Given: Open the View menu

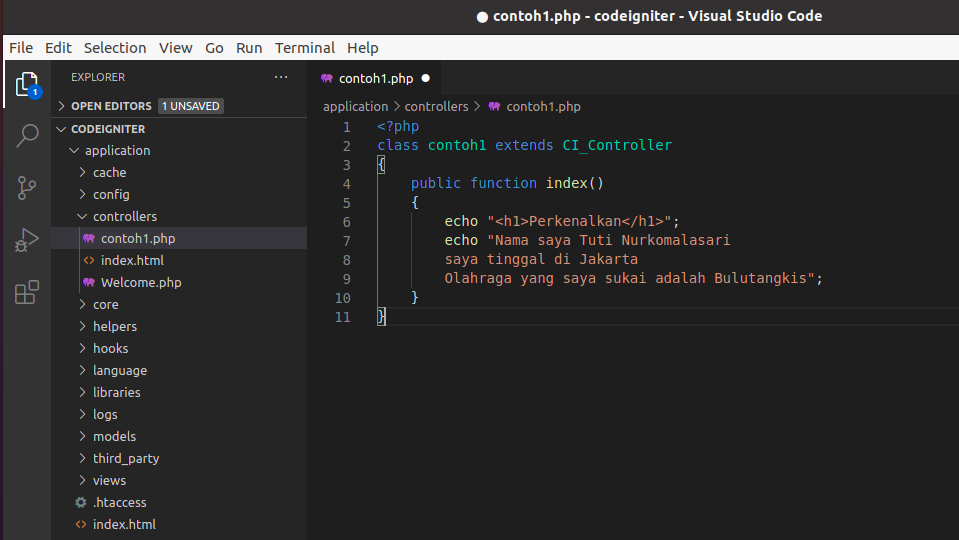Looking at the screenshot, I should (x=176, y=48).
